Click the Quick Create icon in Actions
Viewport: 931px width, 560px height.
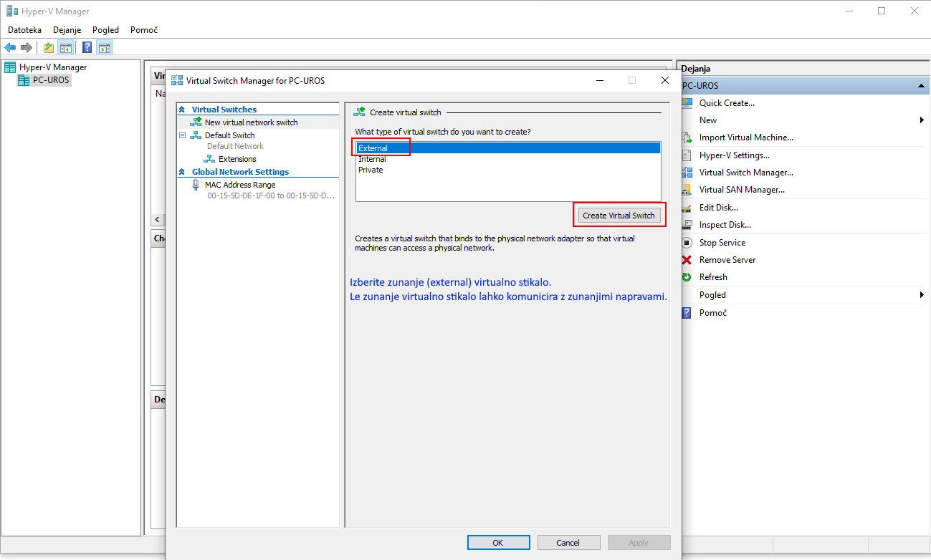[x=687, y=102]
